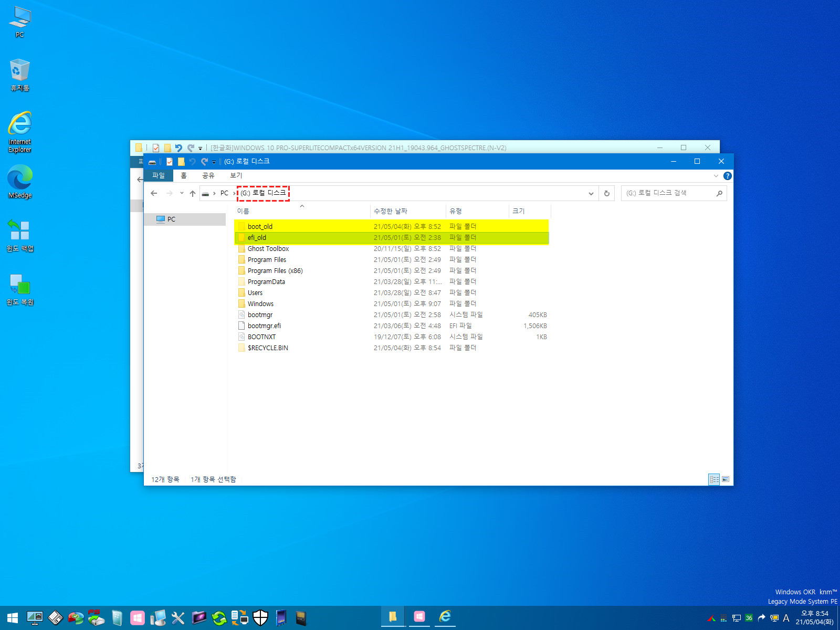
Task: Select the Program Files (x86) folder
Action: [392, 271]
